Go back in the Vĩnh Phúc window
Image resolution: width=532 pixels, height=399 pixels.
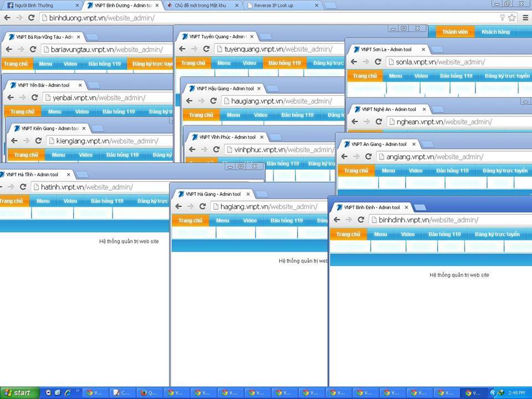(x=192, y=149)
